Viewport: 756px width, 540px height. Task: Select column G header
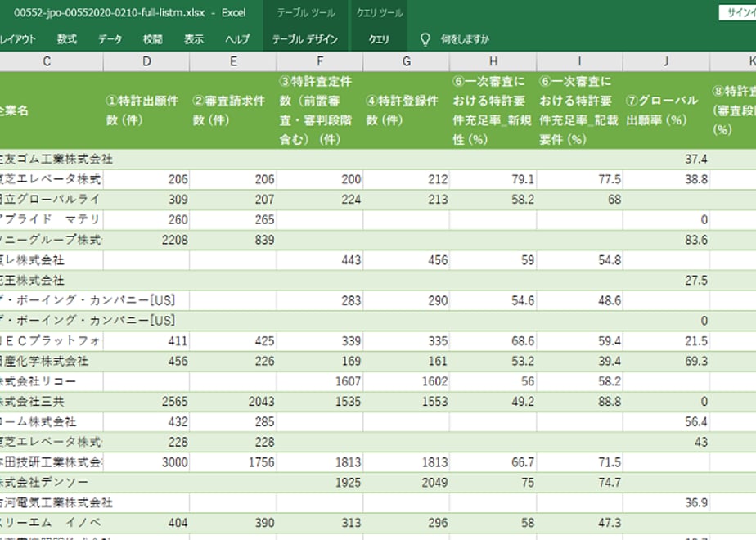coord(407,61)
